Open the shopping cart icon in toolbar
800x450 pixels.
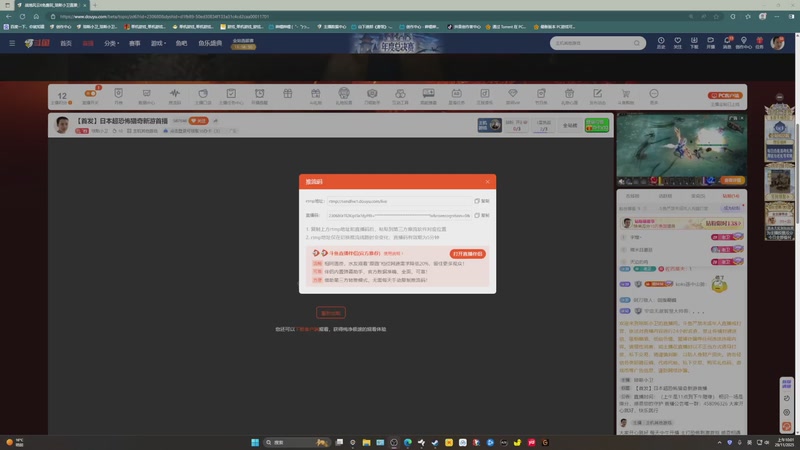(626, 93)
